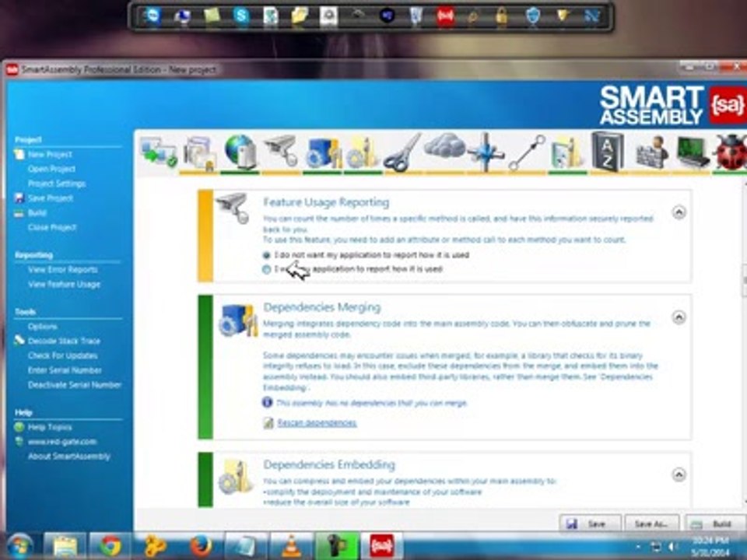Image resolution: width=747 pixels, height=560 pixels.
Task: Open Project Settings from the sidebar
Action: (x=57, y=184)
